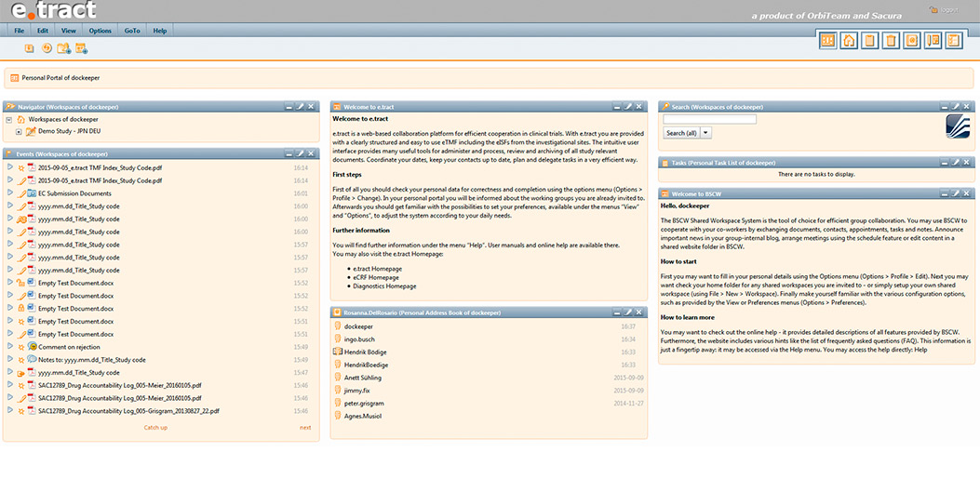Screen dimensions: 980x478
Task: Open the Search (all) dropdown arrow
Action: (x=705, y=133)
